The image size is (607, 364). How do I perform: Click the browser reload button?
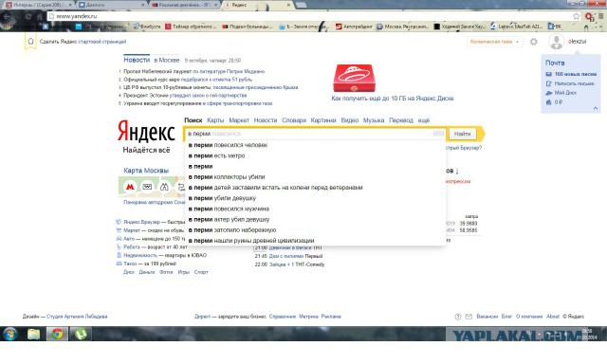click(28, 17)
